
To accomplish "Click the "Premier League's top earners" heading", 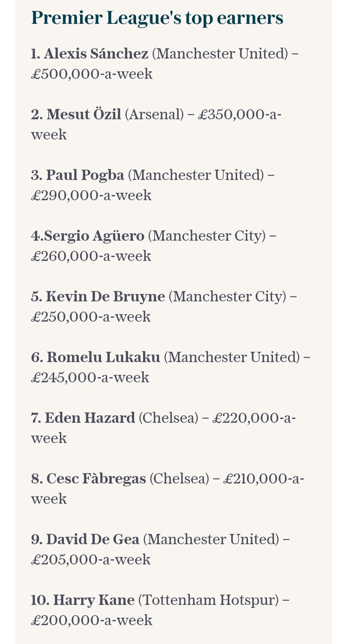I will pos(157,18).
